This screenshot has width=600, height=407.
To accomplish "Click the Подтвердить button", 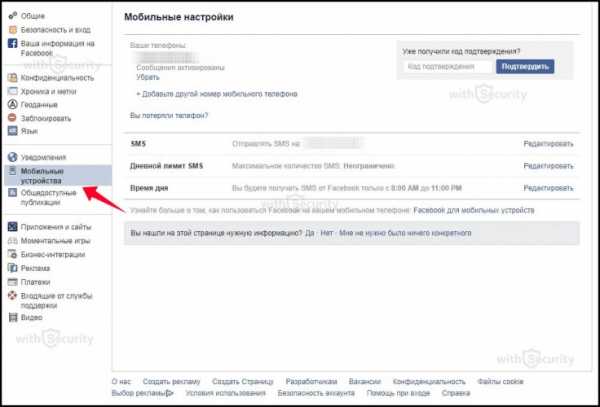I will (x=525, y=67).
